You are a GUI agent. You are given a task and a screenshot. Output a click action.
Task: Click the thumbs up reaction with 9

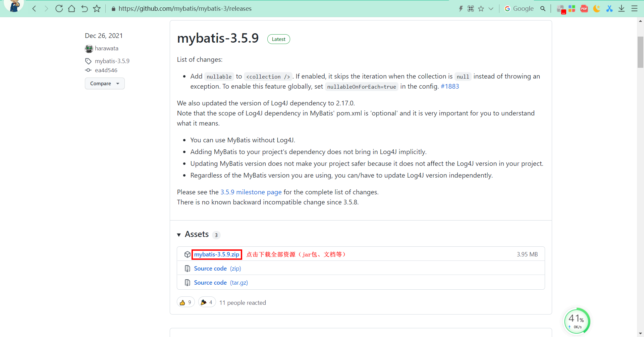coord(186,302)
